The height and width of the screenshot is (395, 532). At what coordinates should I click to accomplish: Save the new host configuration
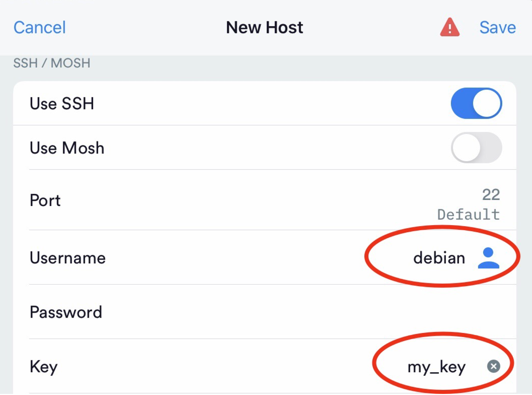tap(497, 27)
